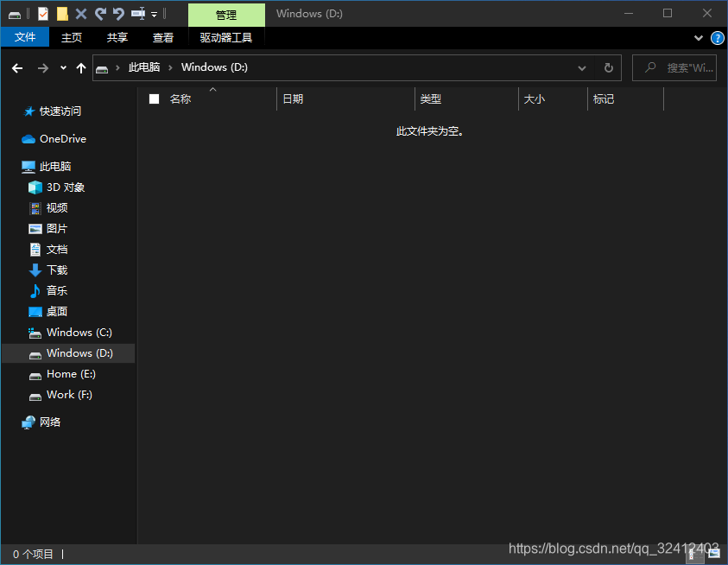Open the 驱动器工具 ribbon tab

[226, 37]
